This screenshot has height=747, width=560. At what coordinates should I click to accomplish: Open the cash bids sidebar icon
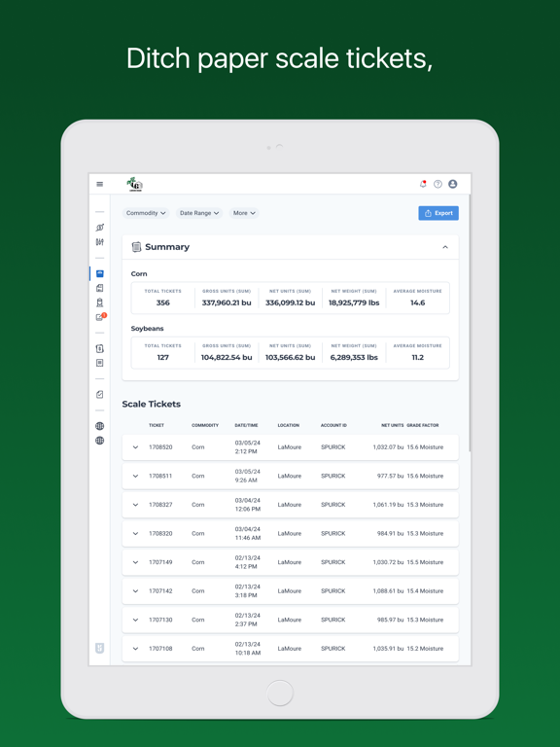coord(99,228)
